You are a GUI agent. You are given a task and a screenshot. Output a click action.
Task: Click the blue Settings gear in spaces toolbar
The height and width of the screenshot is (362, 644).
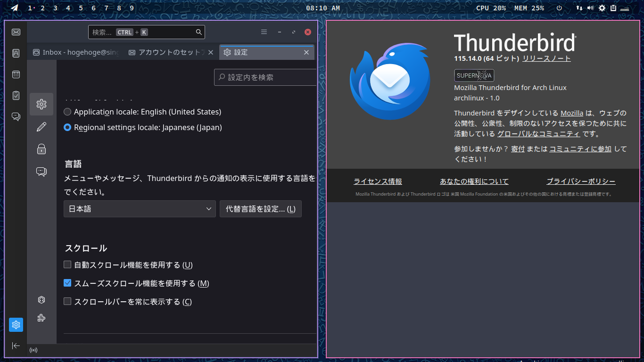[x=16, y=325]
